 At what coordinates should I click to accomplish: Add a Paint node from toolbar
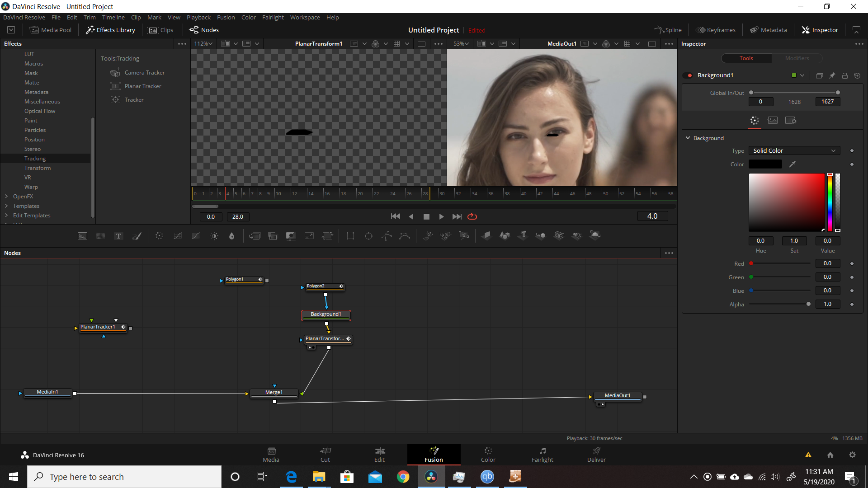(x=137, y=236)
